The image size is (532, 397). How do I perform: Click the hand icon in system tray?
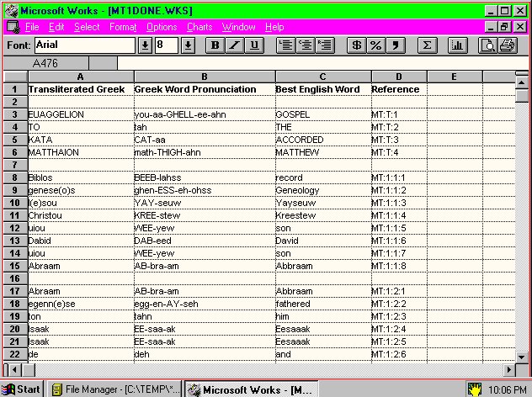coord(475,389)
